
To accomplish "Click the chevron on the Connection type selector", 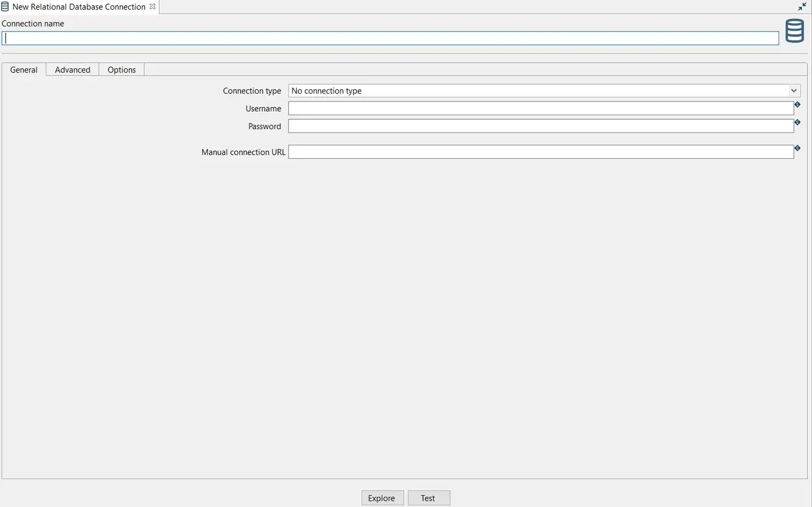I will [793, 90].
